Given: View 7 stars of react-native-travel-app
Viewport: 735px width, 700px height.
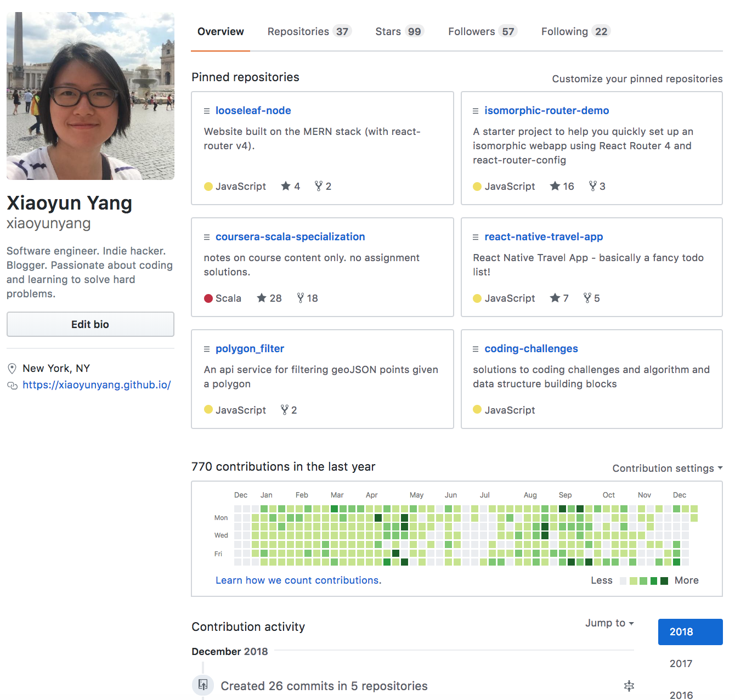Looking at the screenshot, I should click(559, 298).
